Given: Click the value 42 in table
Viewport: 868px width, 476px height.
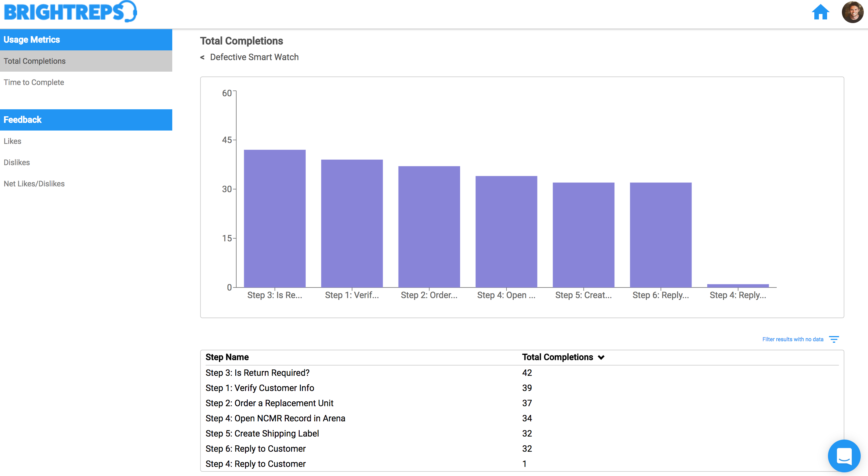Looking at the screenshot, I should coord(527,373).
